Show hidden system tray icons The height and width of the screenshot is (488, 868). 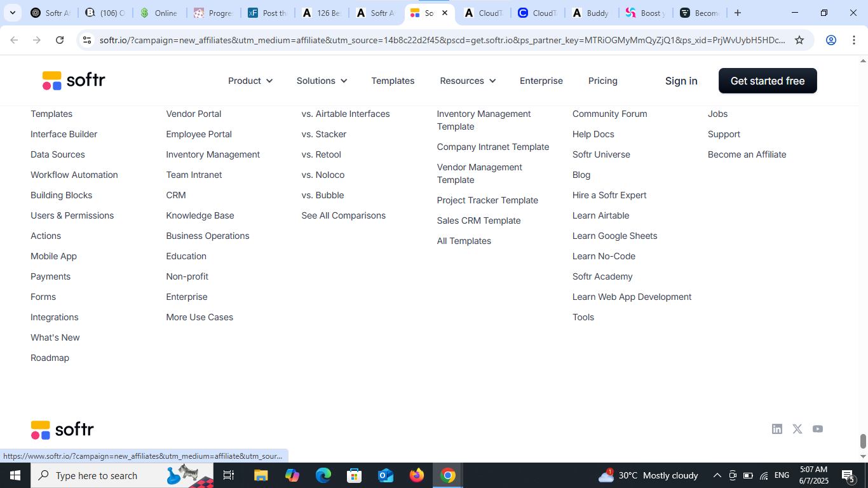tap(717, 475)
